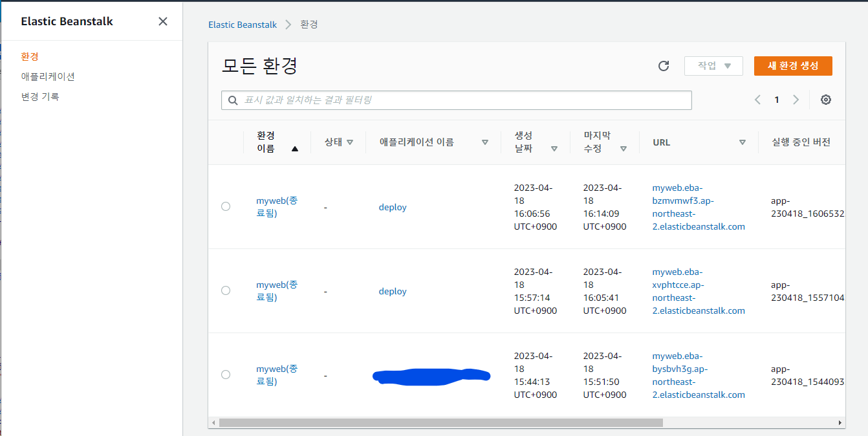Open deploy application in first row
This screenshot has width=868, height=436.
coord(393,207)
